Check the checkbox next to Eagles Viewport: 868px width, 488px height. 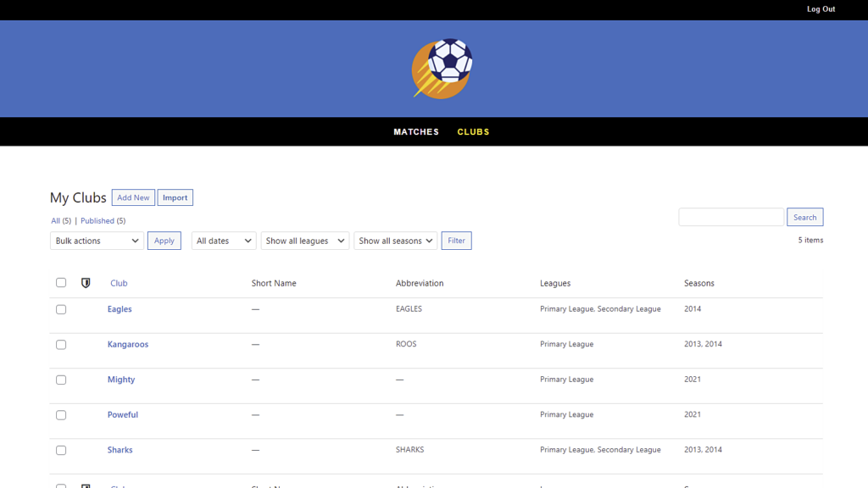pyautogui.click(x=60, y=309)
